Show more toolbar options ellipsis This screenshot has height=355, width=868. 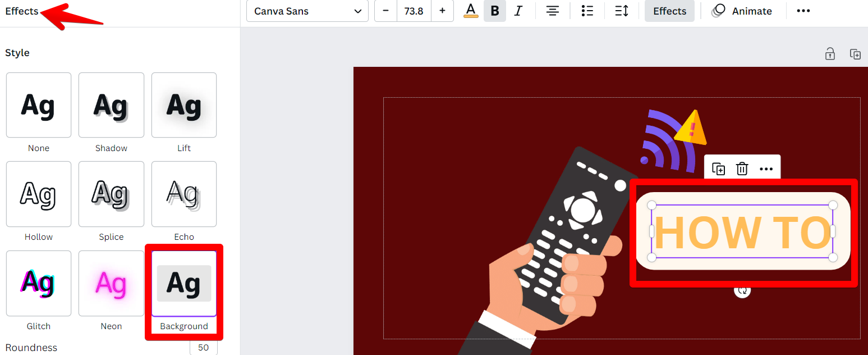[x=803, y=11]
